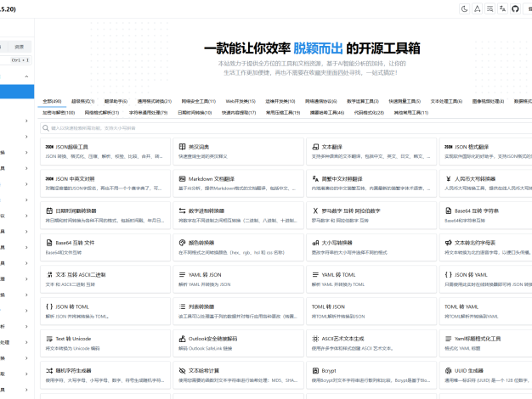Click the shuffle icon on 随机字符生成器 card
Image resolution: width=532 pixels, height=399 pixels.
click(49, 370)
